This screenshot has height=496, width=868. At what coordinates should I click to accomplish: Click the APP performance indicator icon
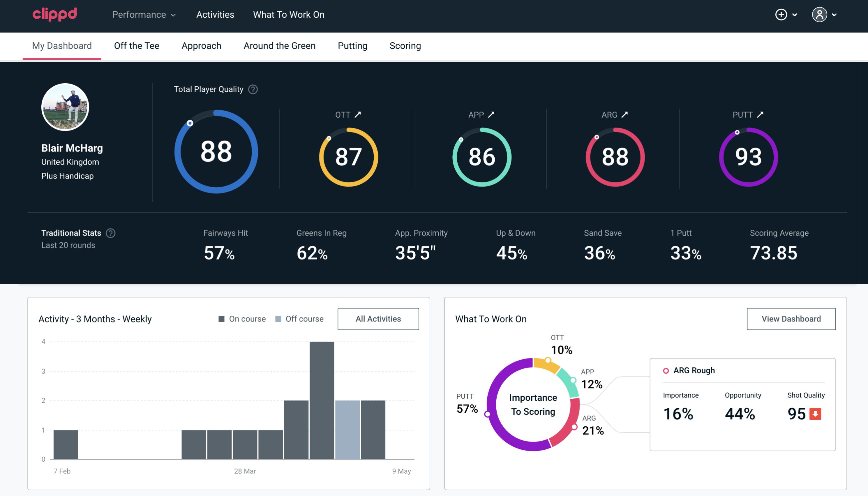[490, 115]
